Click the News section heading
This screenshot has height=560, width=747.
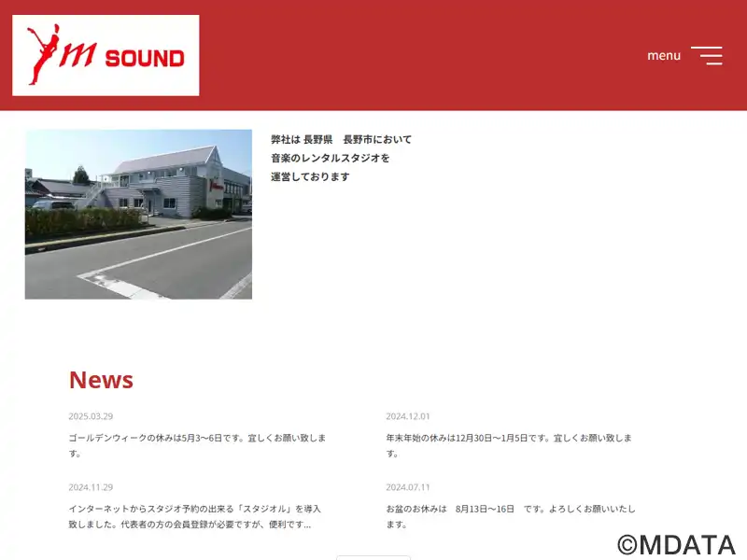click(101, 380)
